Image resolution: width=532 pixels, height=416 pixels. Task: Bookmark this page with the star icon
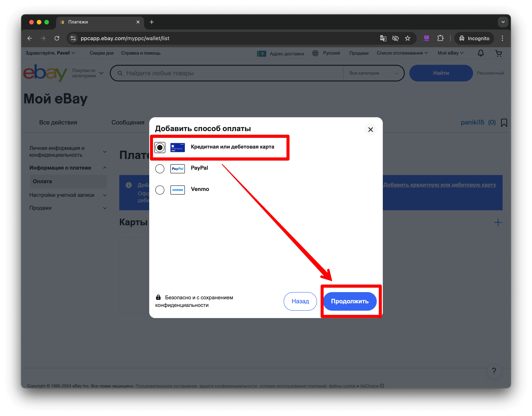407,38
